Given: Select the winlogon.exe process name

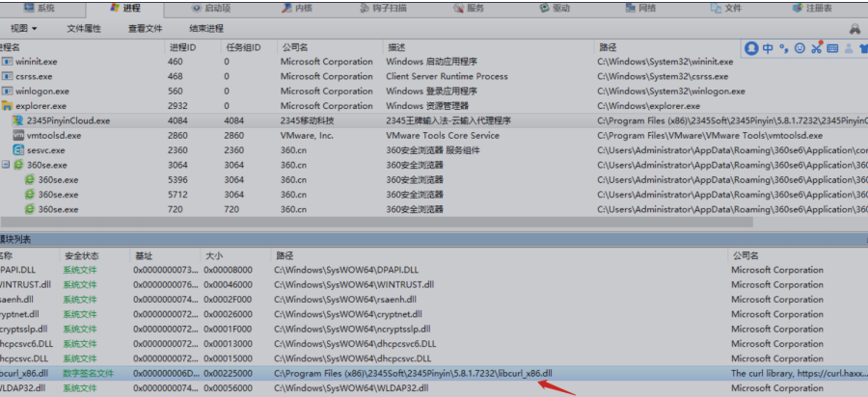Looking at the screenshot, I should pos(42,92).
